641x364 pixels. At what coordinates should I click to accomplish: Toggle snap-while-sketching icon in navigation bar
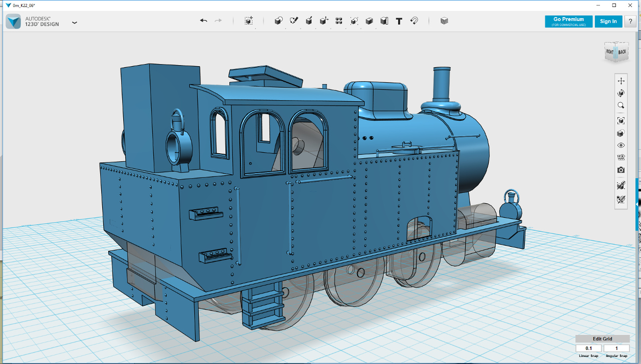click(621, 185)
